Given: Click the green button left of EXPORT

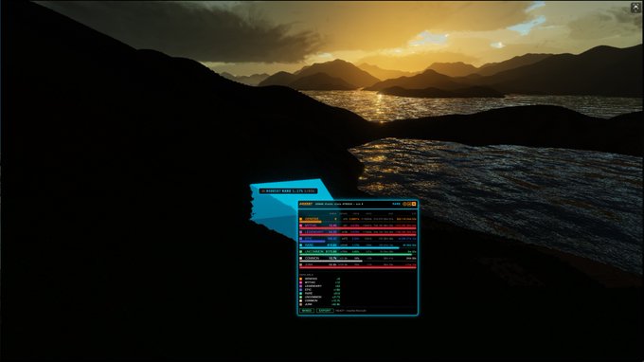Looking at the screenshot, I should [x=307, y=310].
